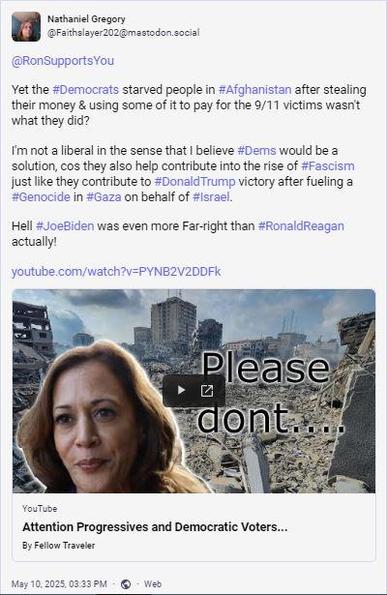387x595 pixels.
Task: Open the #Fascism hashtag
Action: tap(328, 166)
